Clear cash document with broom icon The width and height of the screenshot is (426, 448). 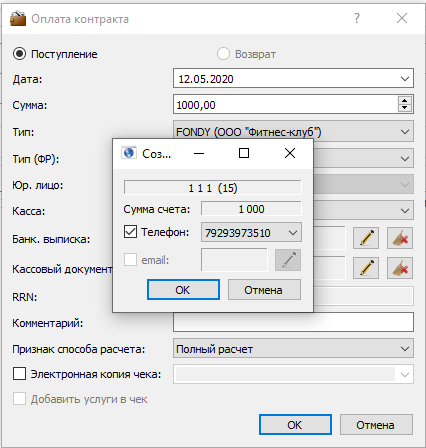click(400, 268)
